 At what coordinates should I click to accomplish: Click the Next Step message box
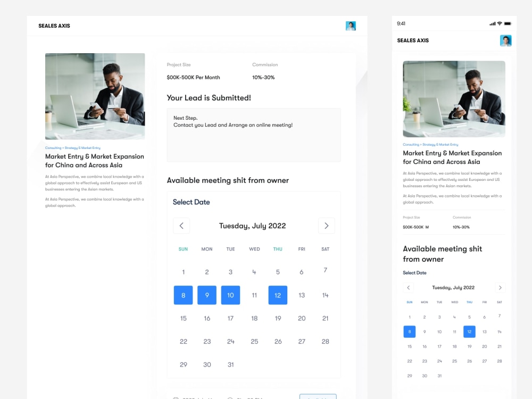tap(254, 135)
